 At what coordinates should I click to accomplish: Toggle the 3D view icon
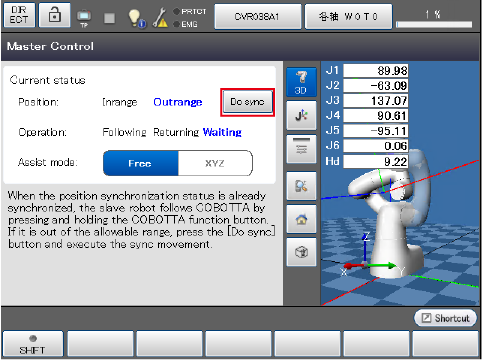pos(301,82)
